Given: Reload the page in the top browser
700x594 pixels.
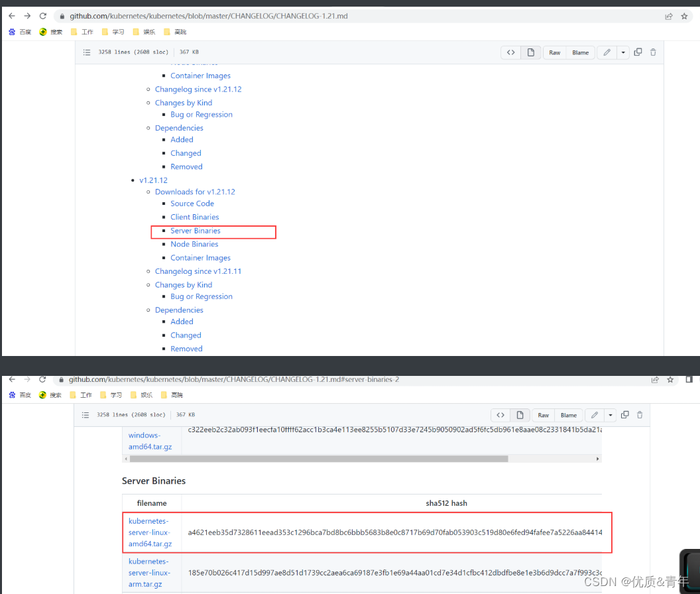Looking at the screenshot, I should click(43, 16).
